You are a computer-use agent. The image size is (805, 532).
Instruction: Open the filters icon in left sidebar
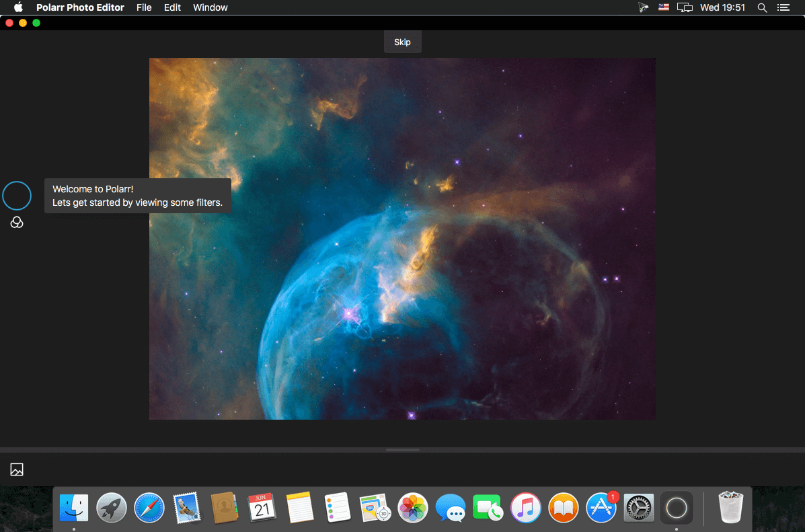point(17,223)
